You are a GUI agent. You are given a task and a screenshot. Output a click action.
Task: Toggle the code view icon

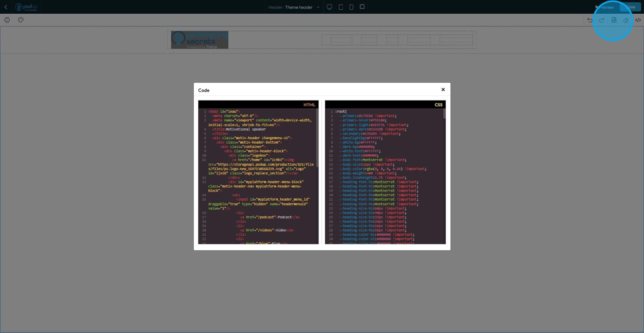638,20
